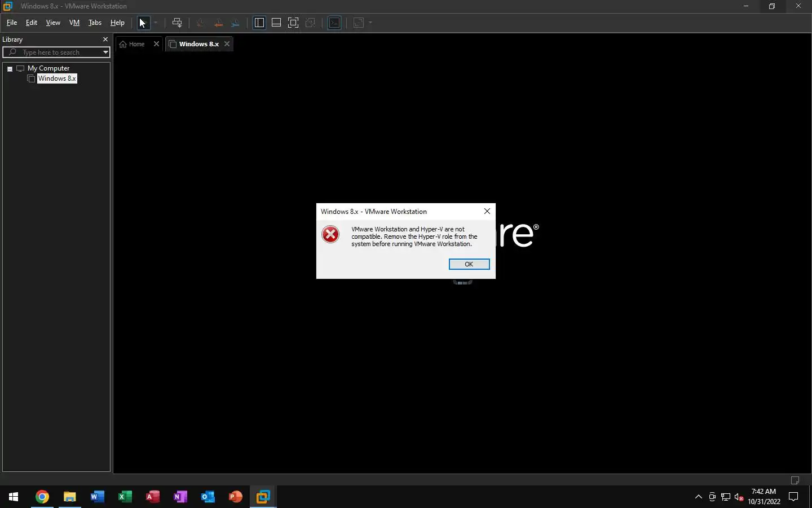
Task: Launch Outlook from the taskbar
Action: tap(208, 497)
